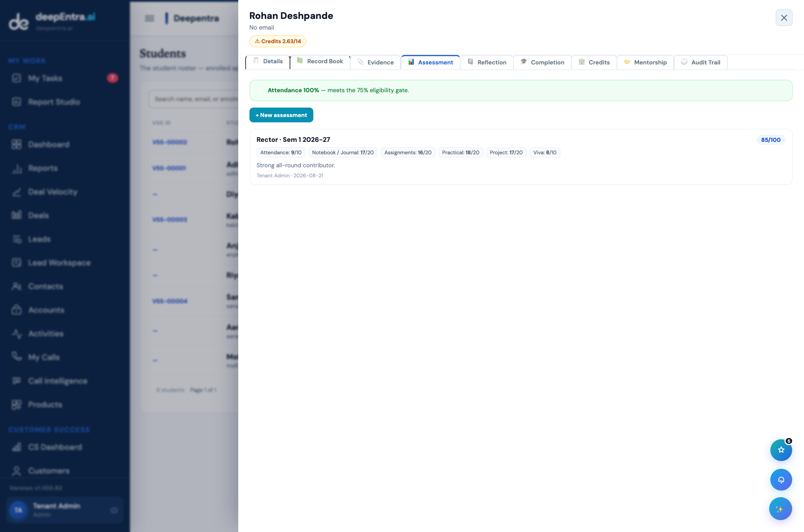Click the Credits bank building icon

[581, 62]
